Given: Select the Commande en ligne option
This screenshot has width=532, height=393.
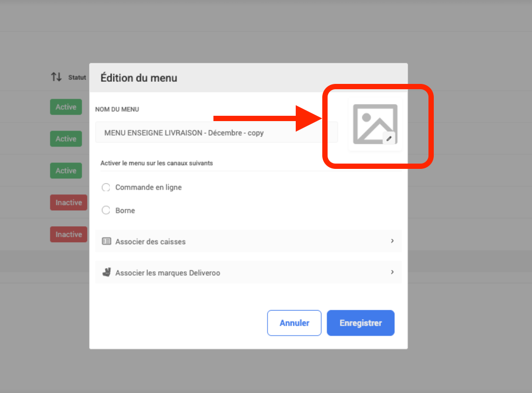Looking at the screenshot, I should (x=106, y=187).
